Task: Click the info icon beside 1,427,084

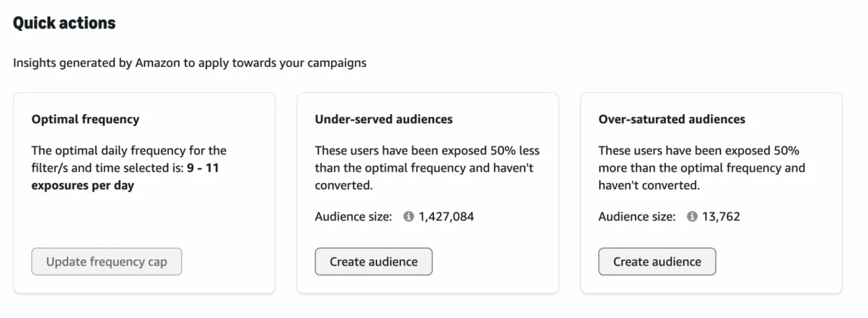Action: click(x=409, y=217)
